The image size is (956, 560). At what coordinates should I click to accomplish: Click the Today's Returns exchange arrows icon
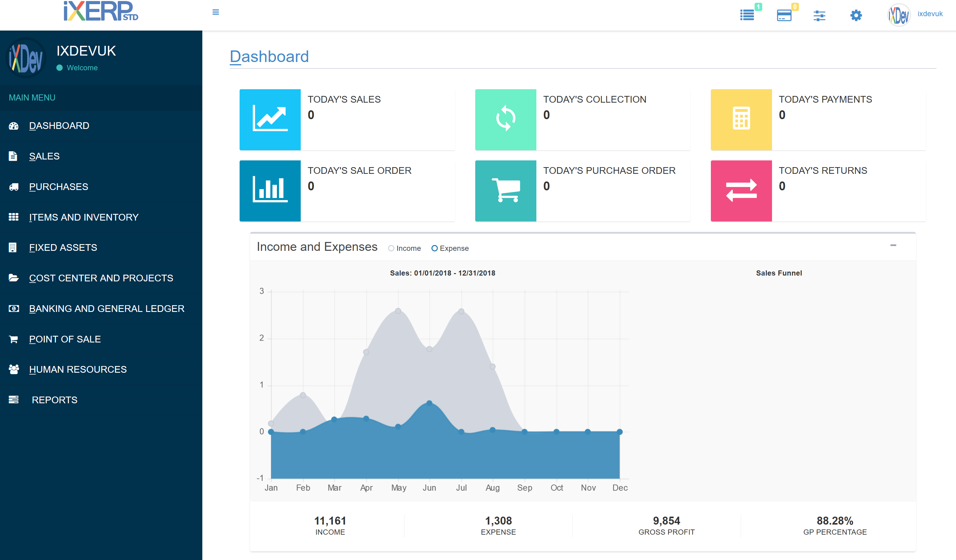[x=741, y=191]
